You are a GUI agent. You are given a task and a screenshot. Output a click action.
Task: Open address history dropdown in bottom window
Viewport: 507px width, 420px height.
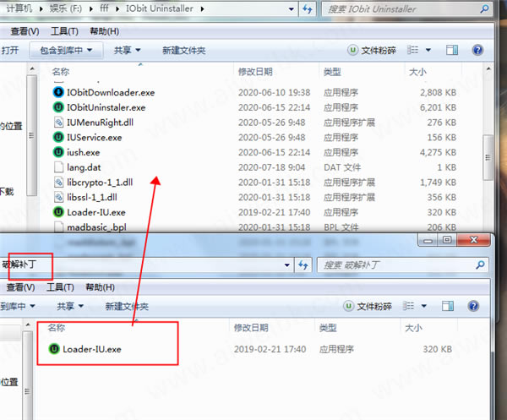286,265
